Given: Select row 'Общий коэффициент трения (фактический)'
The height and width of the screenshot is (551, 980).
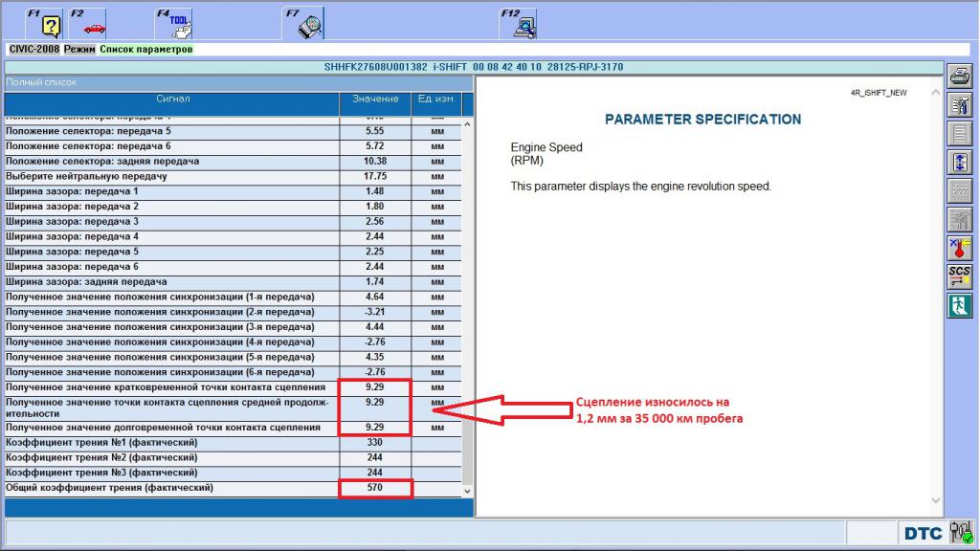Looking at the screenshot, I should click(x=172, y=488).
